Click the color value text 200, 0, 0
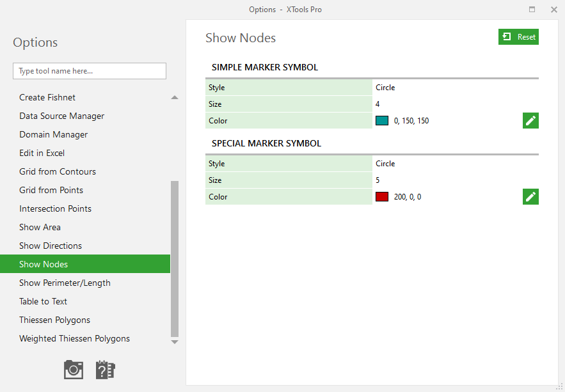The width and height of the screenshot is (565, 392). 408,196
